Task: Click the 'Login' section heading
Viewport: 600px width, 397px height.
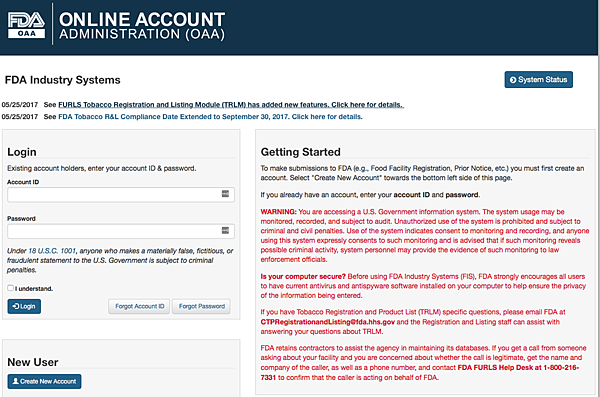Action: tap(22, 152)
